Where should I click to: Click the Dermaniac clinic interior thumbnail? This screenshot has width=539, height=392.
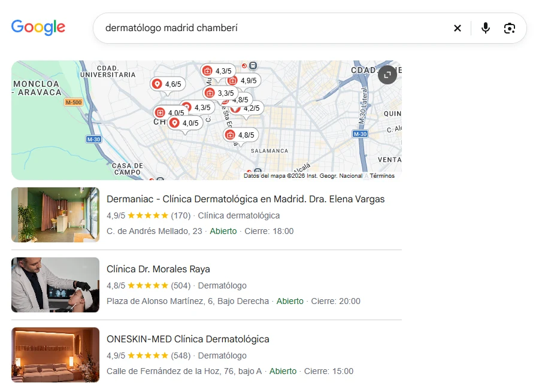pos(55,215)
